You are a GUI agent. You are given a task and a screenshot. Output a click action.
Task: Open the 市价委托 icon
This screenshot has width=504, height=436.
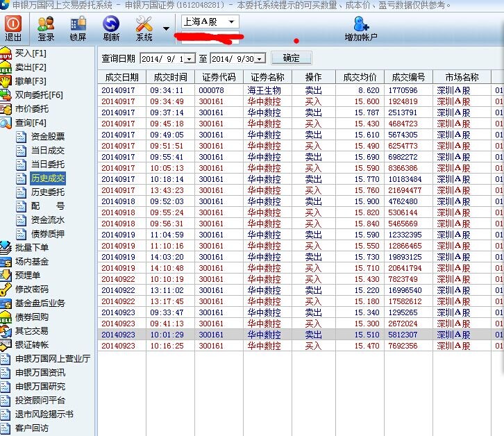pyautogui.click(x=6, y=109)
